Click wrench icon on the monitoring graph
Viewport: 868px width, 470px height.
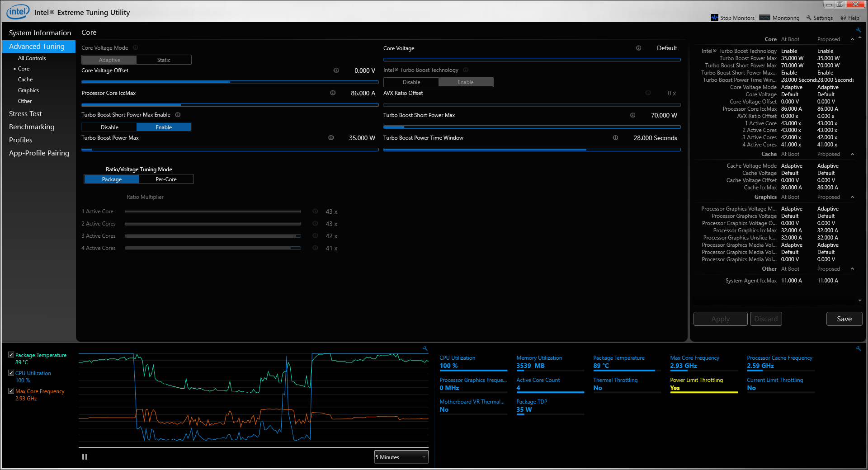click(425, 348)
